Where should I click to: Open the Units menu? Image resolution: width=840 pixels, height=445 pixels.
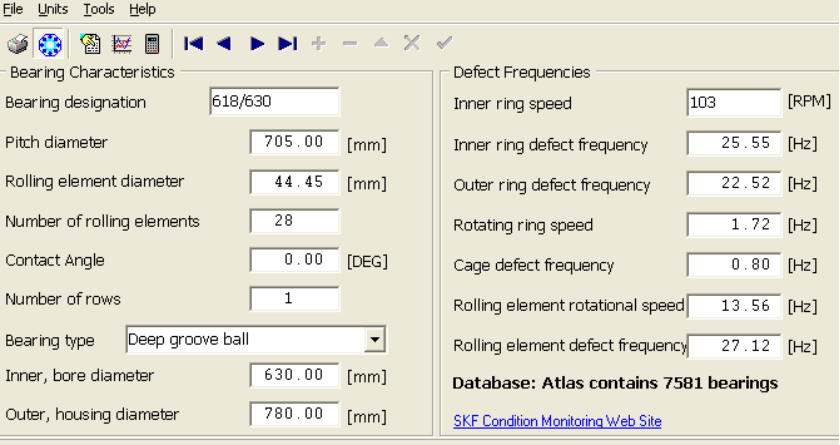[x=53, y=9]
